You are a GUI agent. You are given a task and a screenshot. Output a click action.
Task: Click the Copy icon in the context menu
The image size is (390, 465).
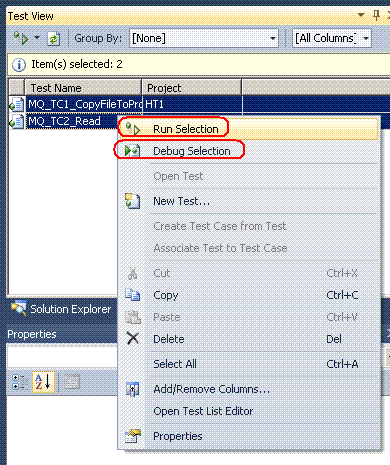tap(132, 295)
